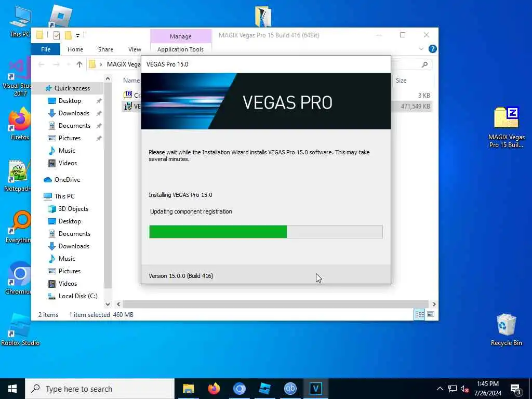Open the Everything search desktop shortcut

pos(18,227)
